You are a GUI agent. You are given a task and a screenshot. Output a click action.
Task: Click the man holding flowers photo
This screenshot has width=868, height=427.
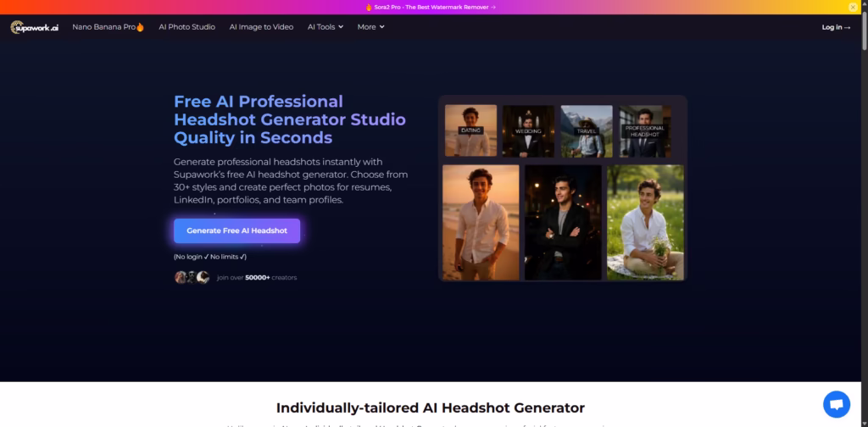point(645,222)
